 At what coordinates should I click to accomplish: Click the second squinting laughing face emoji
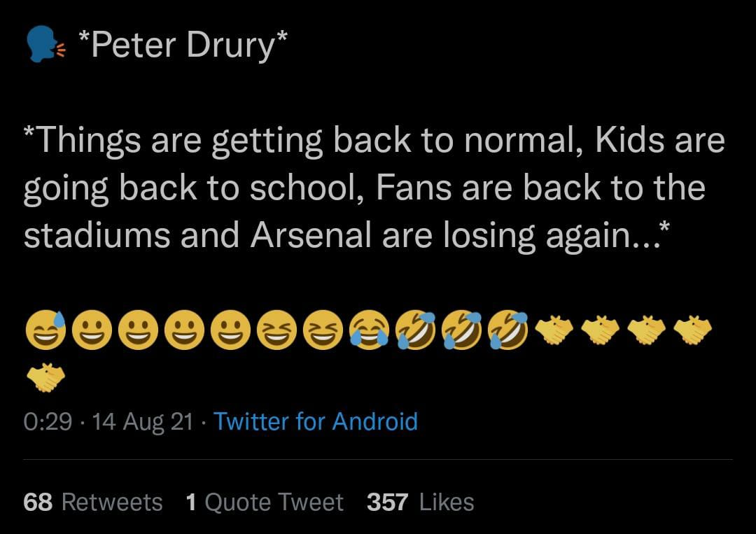tap(323, 330)
